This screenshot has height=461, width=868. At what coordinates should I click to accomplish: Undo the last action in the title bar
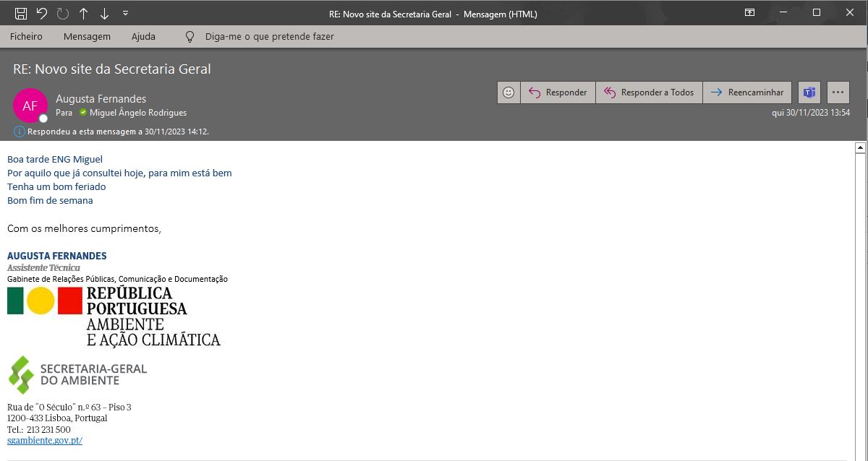coord(42,13)
